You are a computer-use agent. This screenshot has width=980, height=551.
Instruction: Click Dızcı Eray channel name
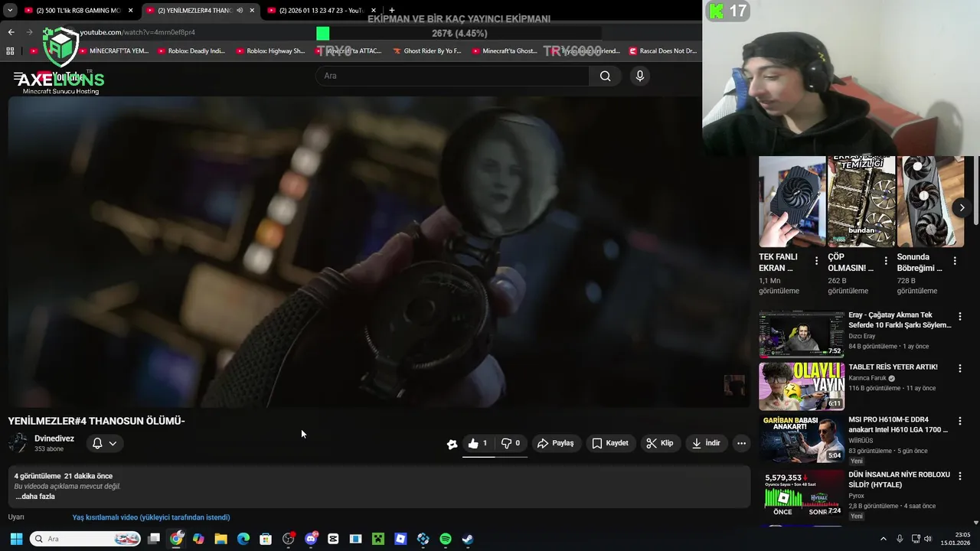coord(861,336)
